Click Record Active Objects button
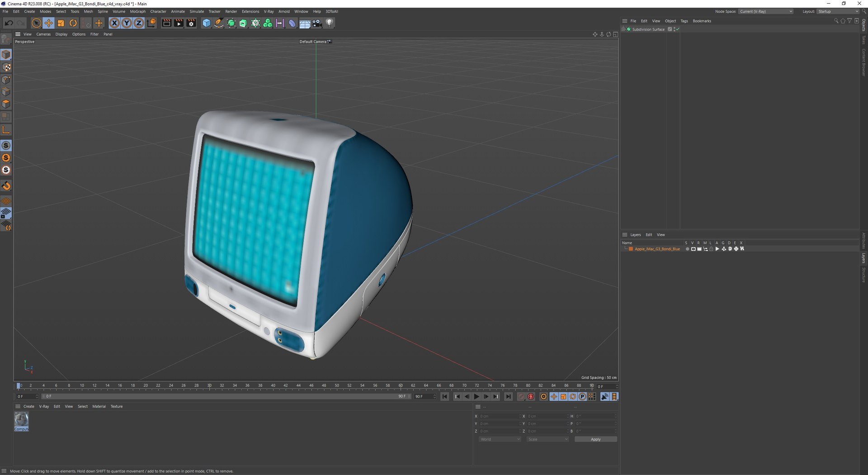The image size is (868, 475). (x=521, y=397)
